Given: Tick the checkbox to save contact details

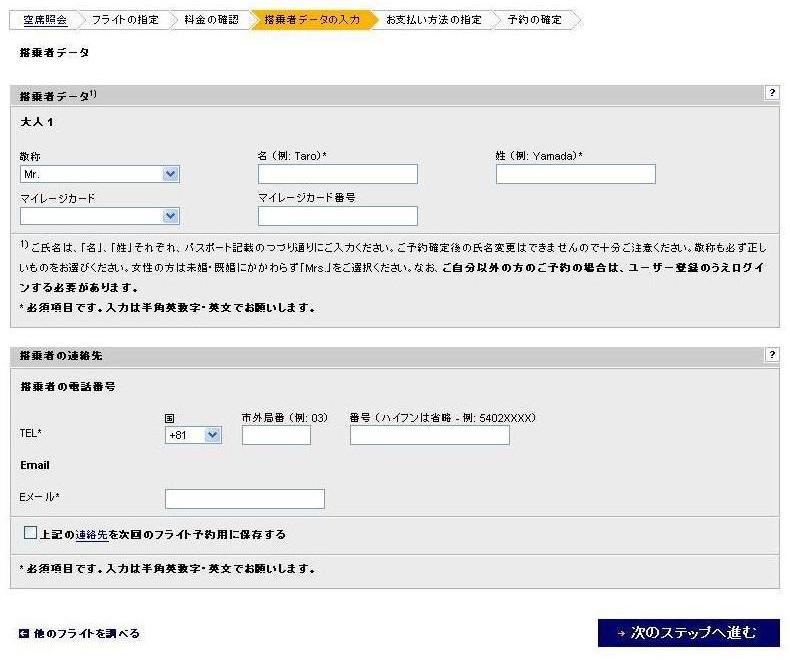Looking at the screenshot, I should 30,533.
